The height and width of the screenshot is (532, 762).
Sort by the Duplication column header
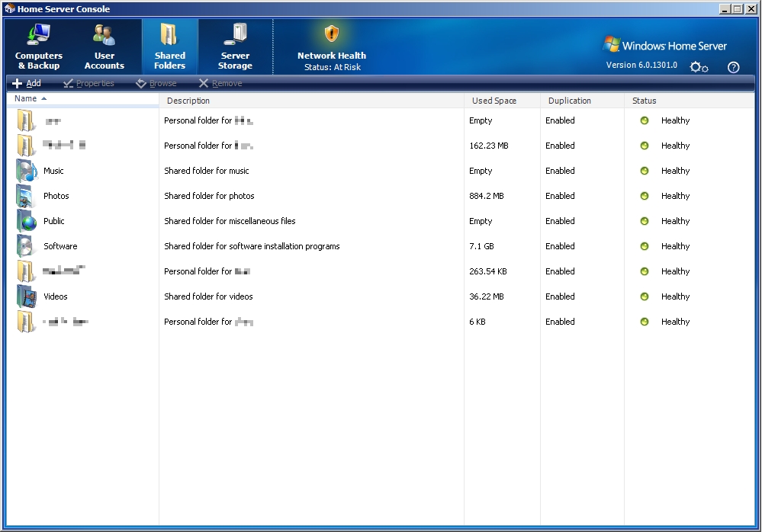coord(569,101)
